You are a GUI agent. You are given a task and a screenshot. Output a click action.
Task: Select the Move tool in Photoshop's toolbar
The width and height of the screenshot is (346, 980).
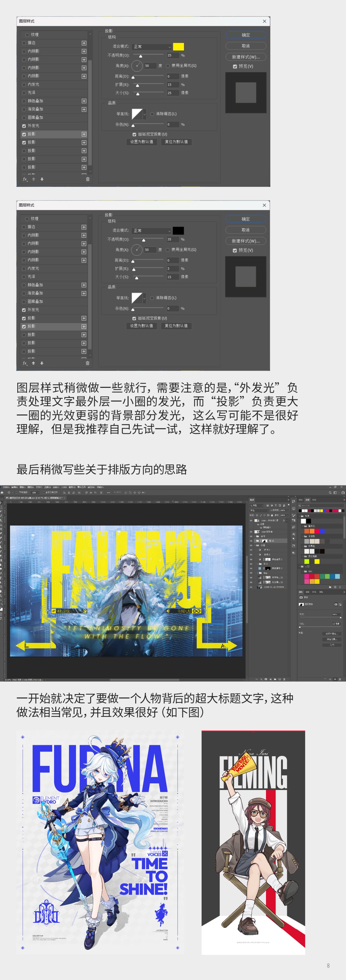tap(2, 503)
